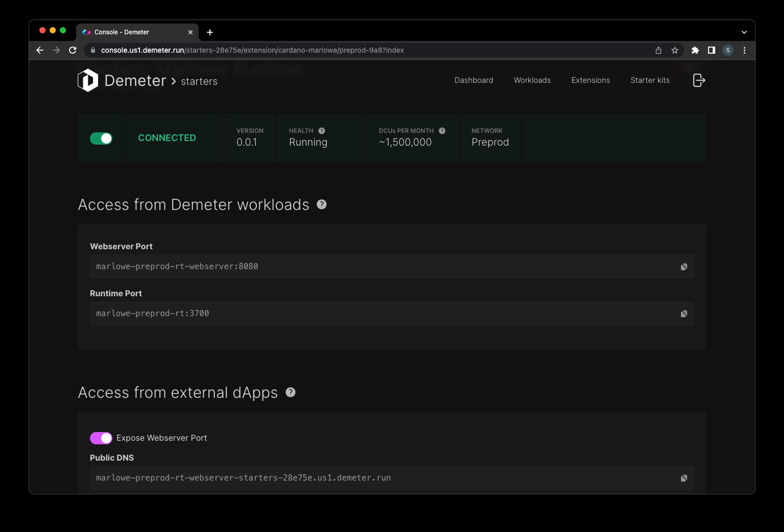Click the starters project breadcrumb
The height and width of the screenshot is (532, 784).
click(199, 81)
